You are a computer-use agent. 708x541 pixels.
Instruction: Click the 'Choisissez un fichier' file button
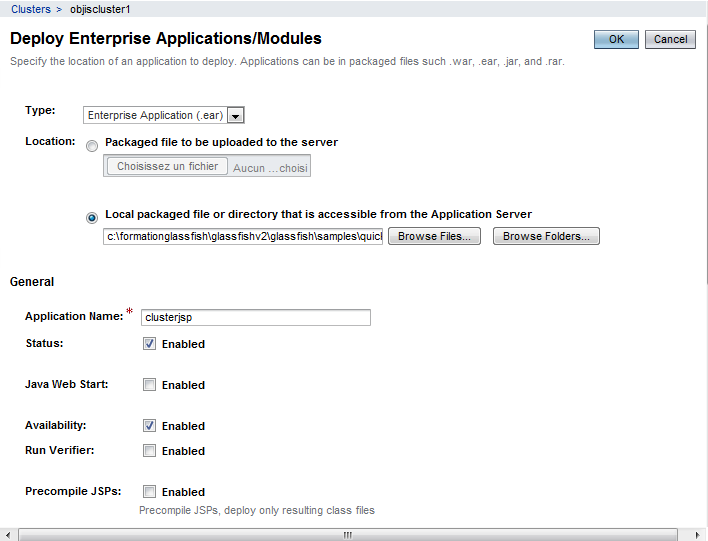pyautogui.click(x=167, y=167)
